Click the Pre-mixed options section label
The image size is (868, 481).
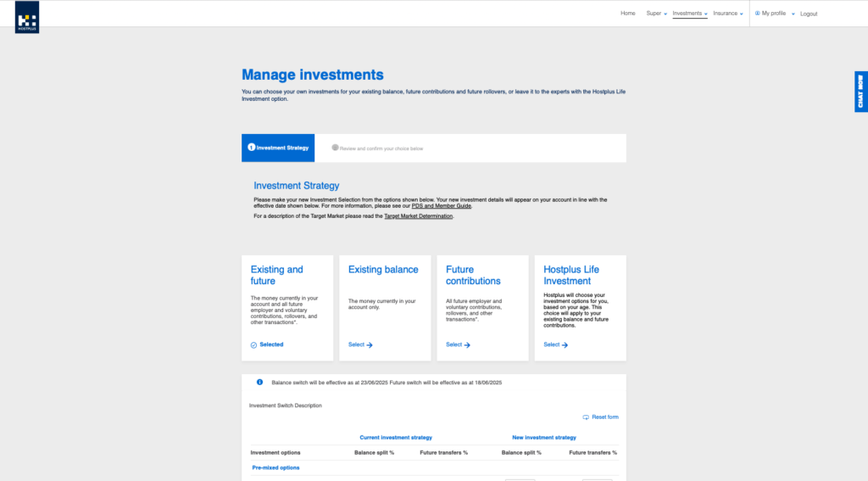click(275, 467)
